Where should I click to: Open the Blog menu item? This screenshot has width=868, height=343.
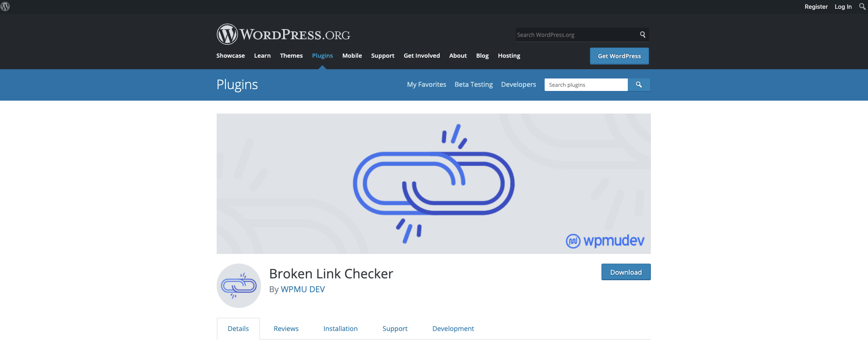pyautogui.click(x=482, y=55)
